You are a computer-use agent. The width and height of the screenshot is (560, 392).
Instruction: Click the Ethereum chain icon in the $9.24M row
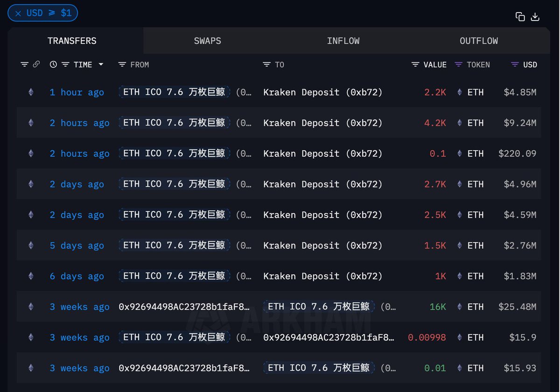coord(31,123)
